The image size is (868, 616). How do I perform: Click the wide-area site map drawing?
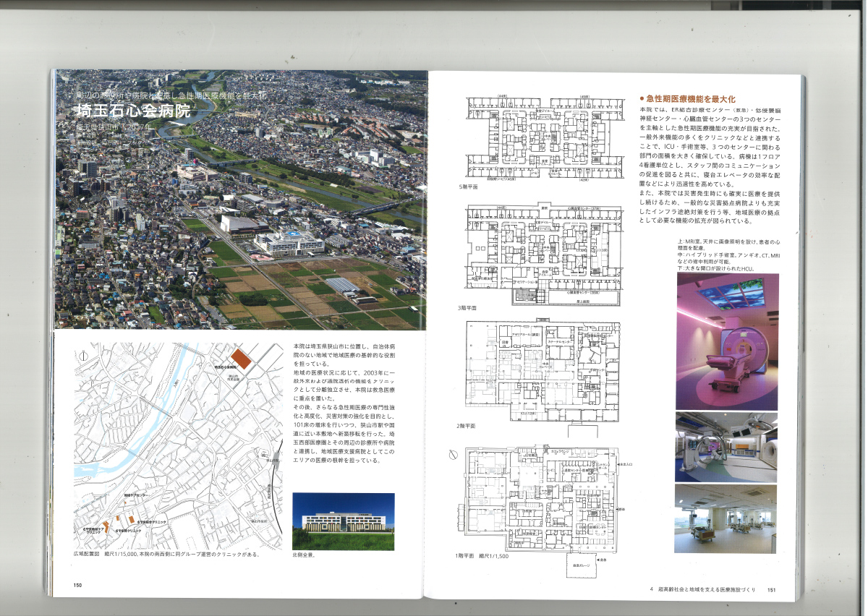pos(177,445)
